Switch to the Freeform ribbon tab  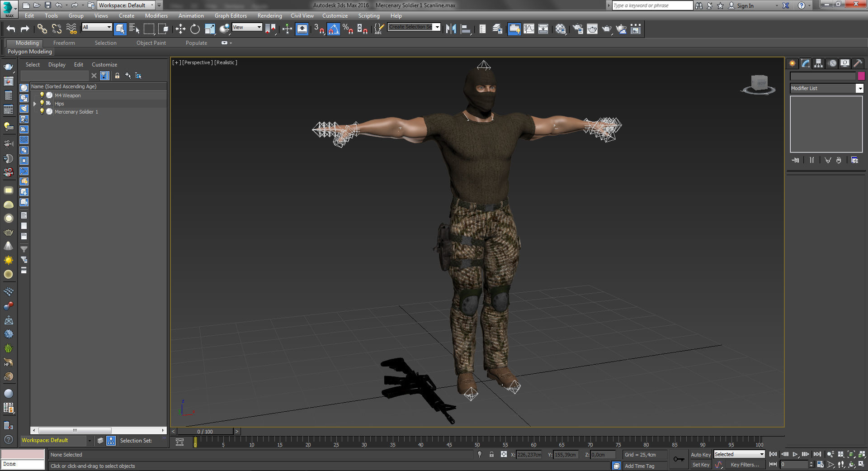64,43
